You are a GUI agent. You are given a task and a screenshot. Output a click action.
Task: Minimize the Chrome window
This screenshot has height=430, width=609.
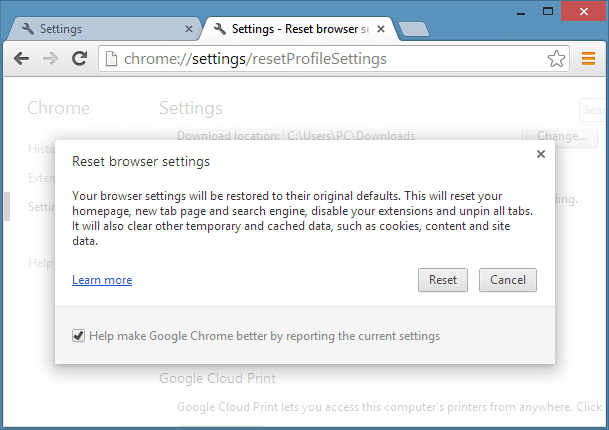point(521,12)
